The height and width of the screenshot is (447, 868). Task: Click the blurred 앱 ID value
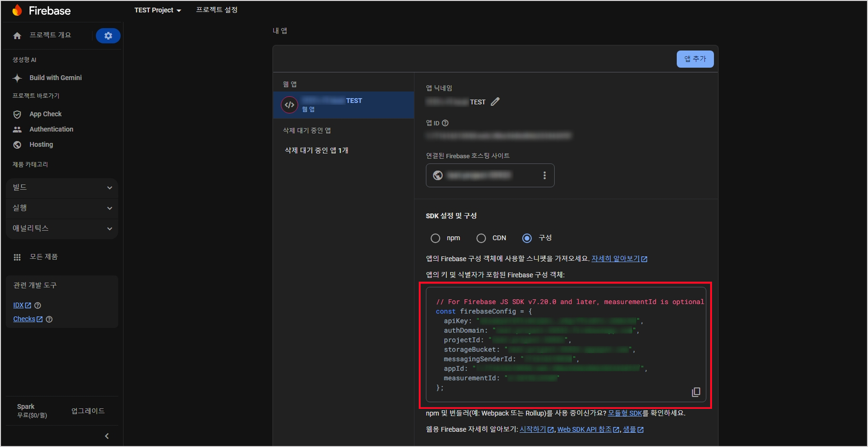click(x=498, y=136)
